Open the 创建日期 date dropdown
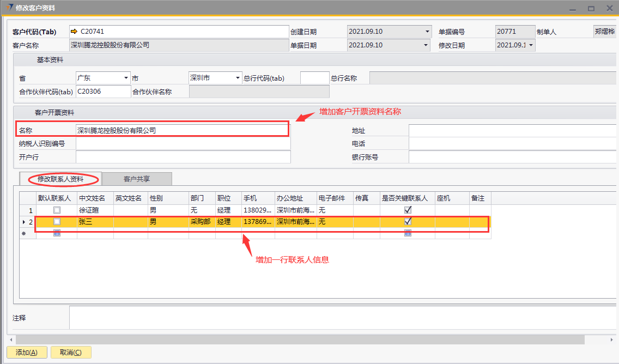Screen dimensions: 619x364 click(427, 32)
